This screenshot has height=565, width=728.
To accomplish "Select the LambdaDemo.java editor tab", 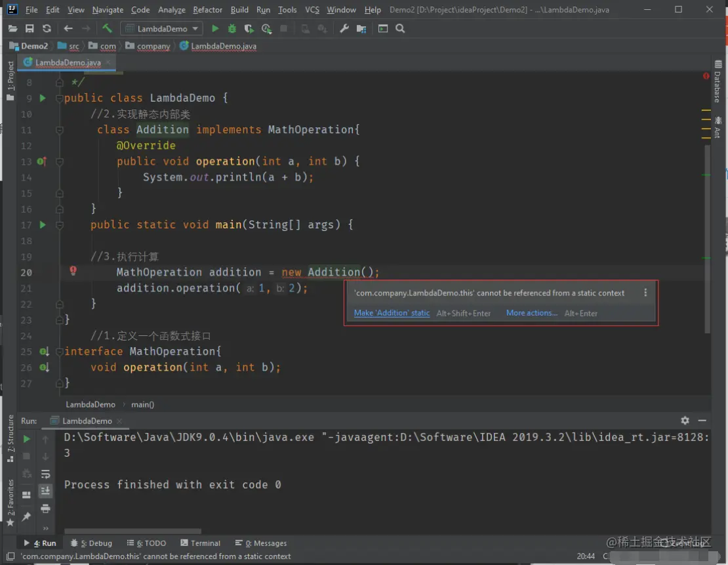I will pyautogui.click(x=68, y=63).
